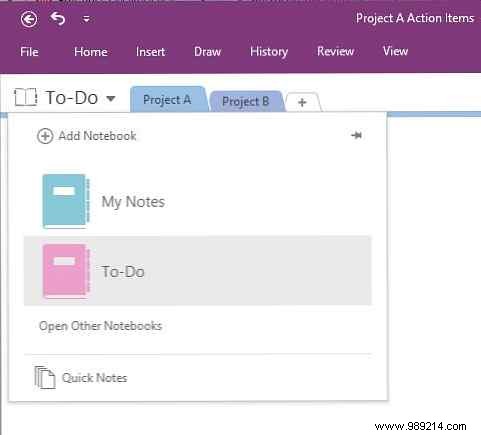
Task: Open the Customize Quick Access Toolbar dropdown
Action: 86,19
